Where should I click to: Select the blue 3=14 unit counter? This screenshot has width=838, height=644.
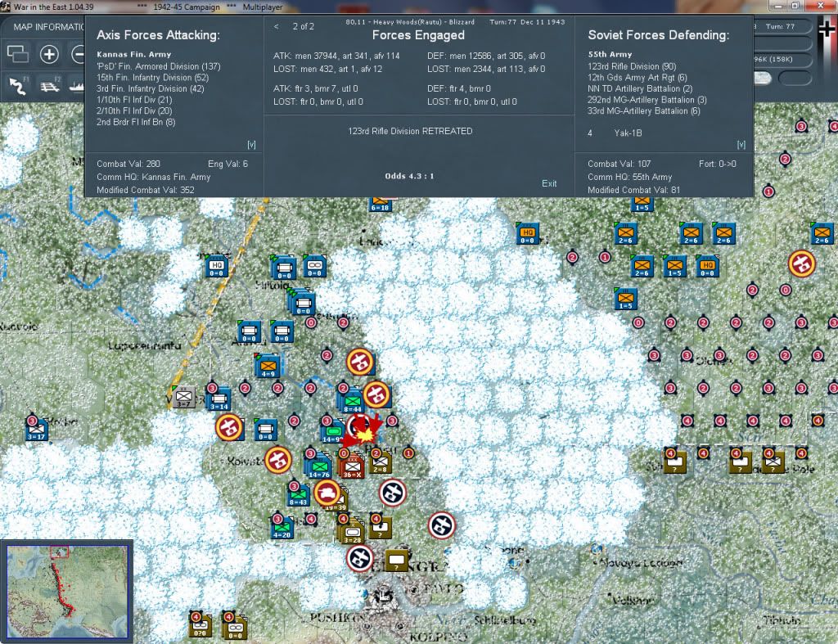pos(219,400)
